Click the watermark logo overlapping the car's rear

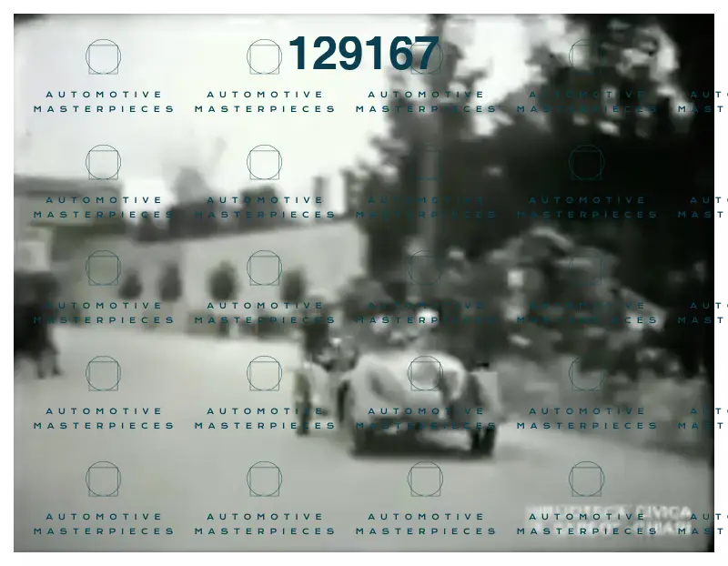pos(425,374)
